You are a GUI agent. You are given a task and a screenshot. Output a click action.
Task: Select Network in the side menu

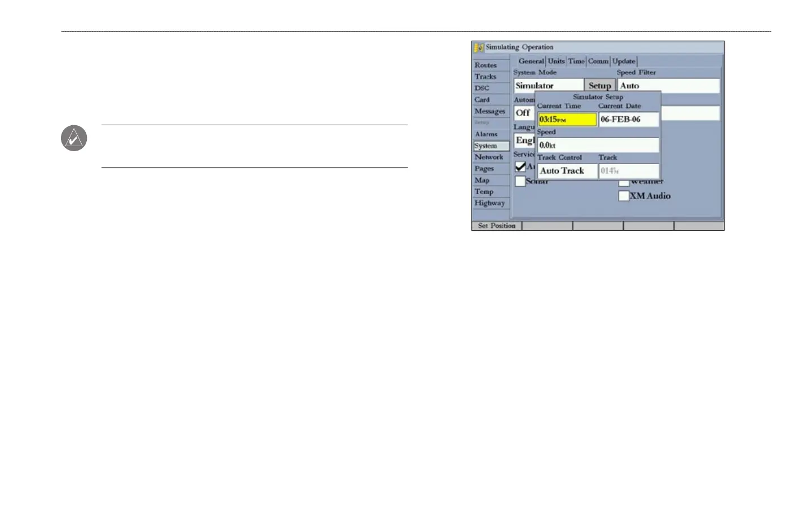(491, 157)
